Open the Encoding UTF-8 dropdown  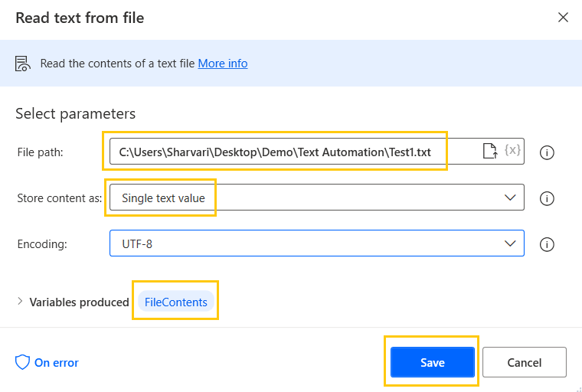(316, 243)
